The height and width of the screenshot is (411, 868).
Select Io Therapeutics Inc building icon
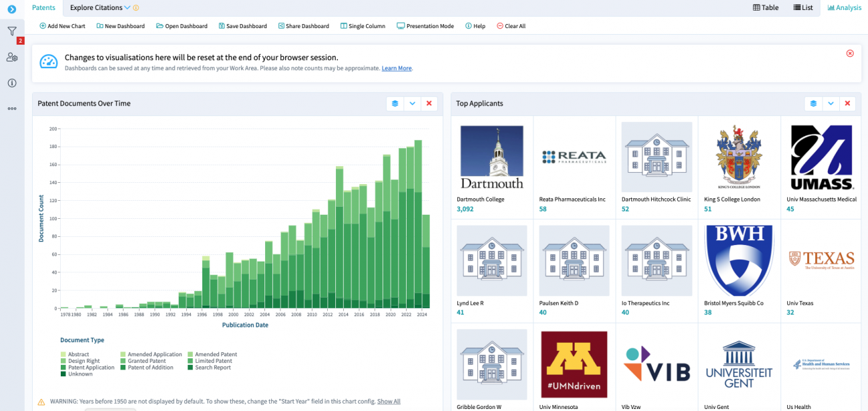[657, 261]
